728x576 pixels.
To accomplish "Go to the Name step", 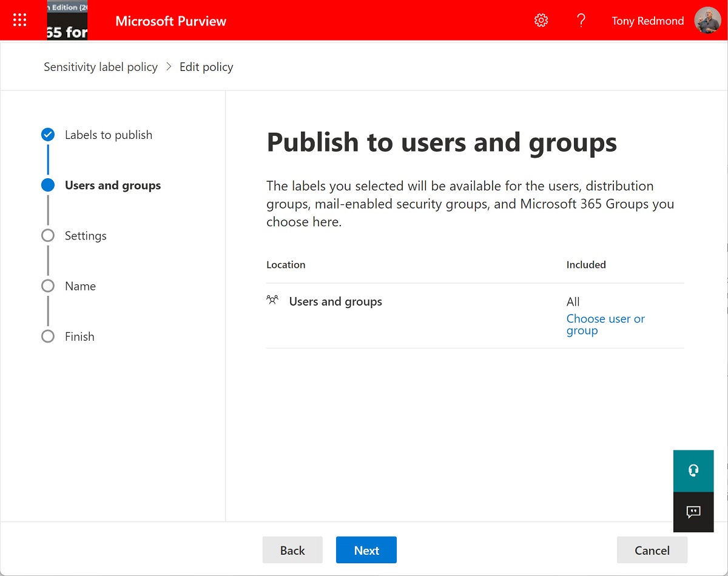I will (x=80, y=286).
